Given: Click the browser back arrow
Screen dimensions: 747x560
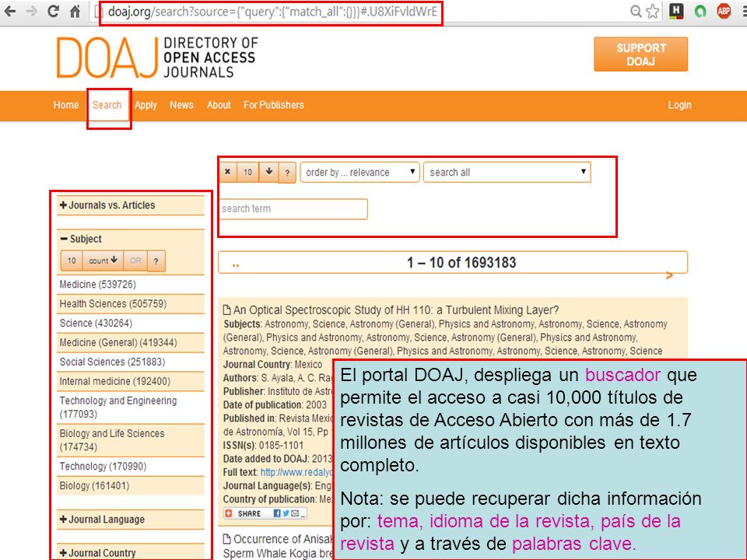Looking at the screenshot, I should click(9, 11).
